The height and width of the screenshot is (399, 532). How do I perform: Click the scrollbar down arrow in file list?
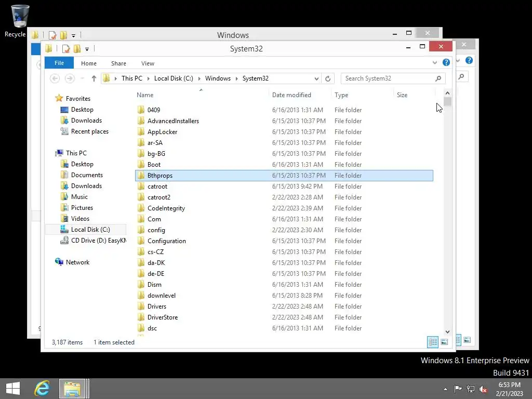coord(447,332)
